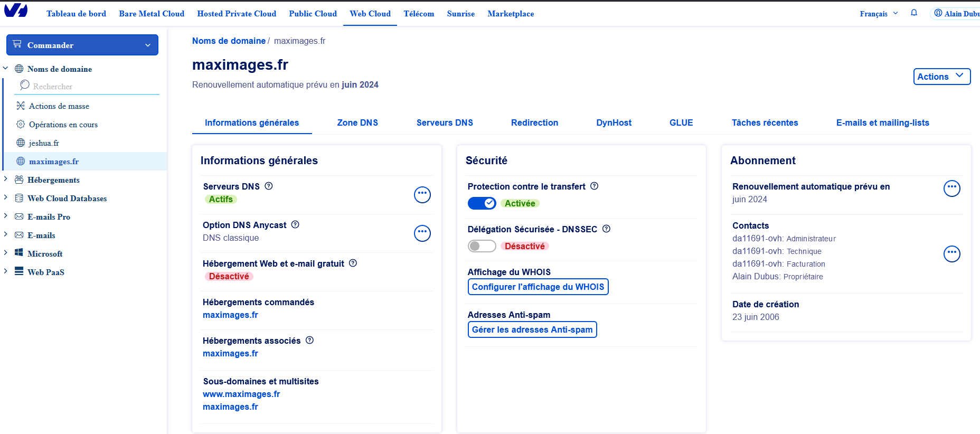This screenshot has width=980, height=434.
Task: Open the Actions dropdown
Action: (941, 77)
